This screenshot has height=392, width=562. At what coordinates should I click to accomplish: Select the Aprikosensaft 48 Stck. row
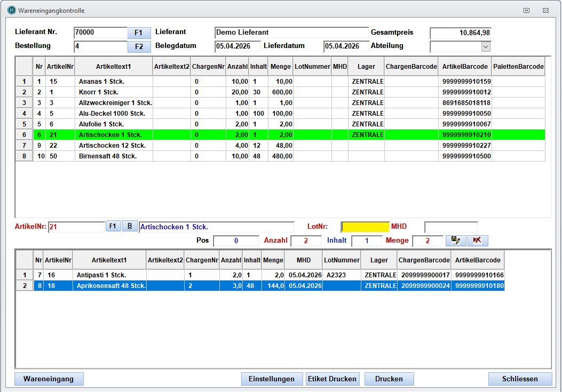coord(110,286)
